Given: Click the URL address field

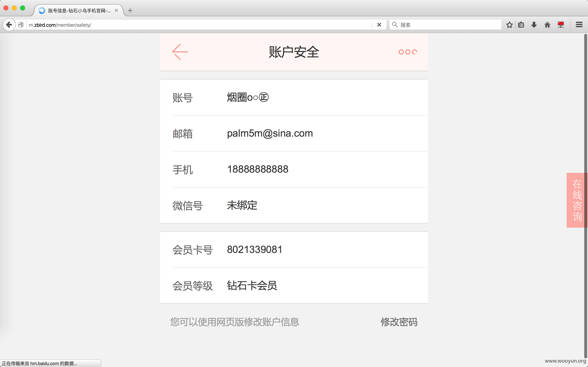Looking at the screenshot, I should point(199,25).
